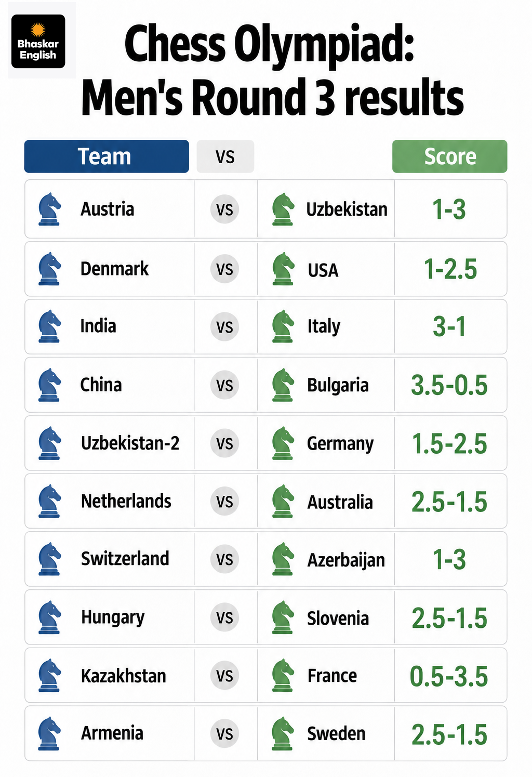
Task: Click the blue knight icon next to India
Action: [x=50, y=326]
